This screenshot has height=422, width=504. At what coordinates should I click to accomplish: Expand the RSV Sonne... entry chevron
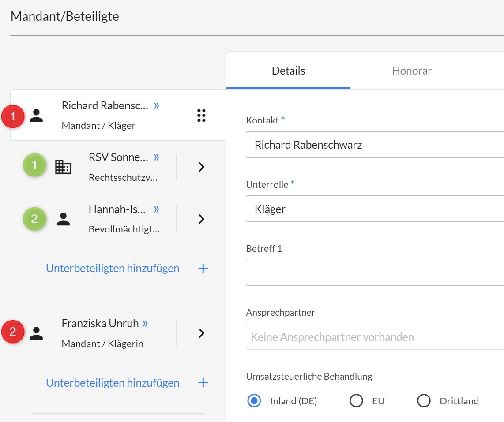coord(202,167)
